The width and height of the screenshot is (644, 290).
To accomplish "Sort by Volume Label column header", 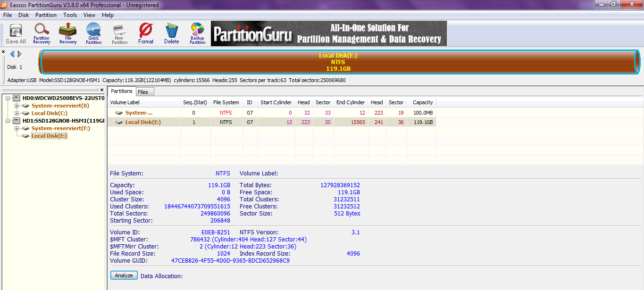I will [x=144, y=102].
